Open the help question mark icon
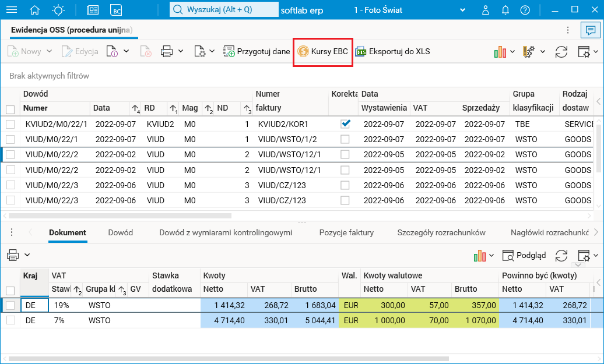Viewport: 604px width, 364px height. 525,10
